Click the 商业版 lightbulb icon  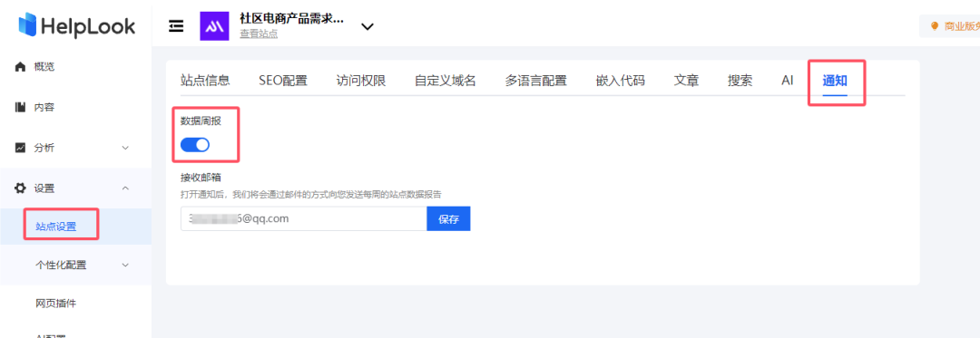tap(935, 26)
